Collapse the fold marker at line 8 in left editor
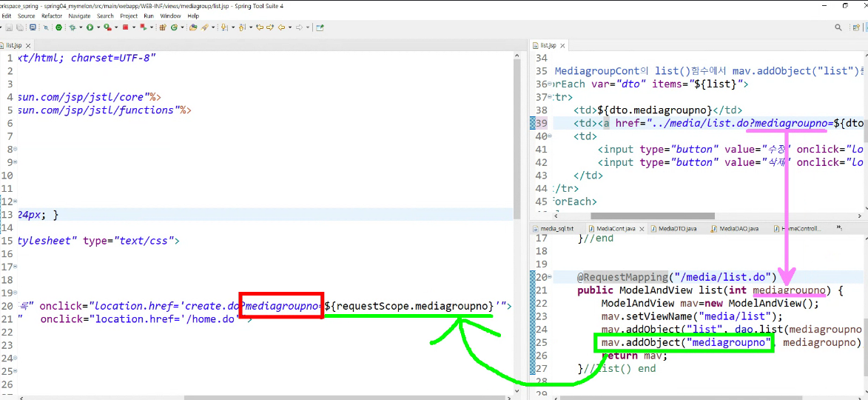868x400 pixels. 15,149
